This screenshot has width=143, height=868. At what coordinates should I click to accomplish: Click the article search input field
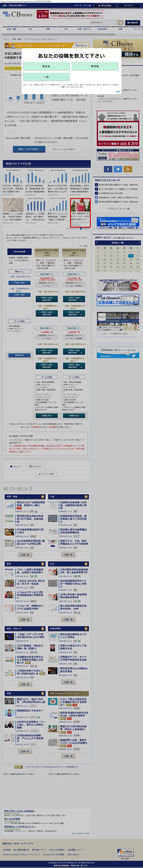point(104,23)
